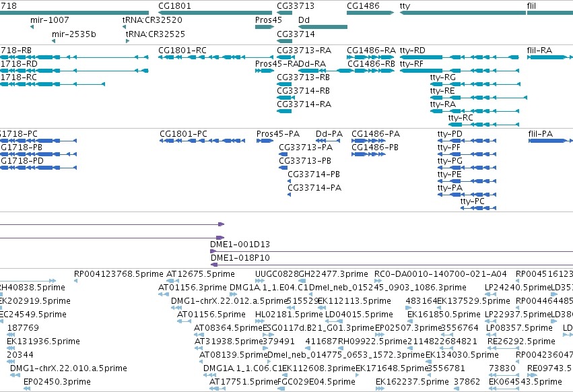Select the Dd gene bar
The width and height of the screenshot is (573, 392).
coord(323,27)
